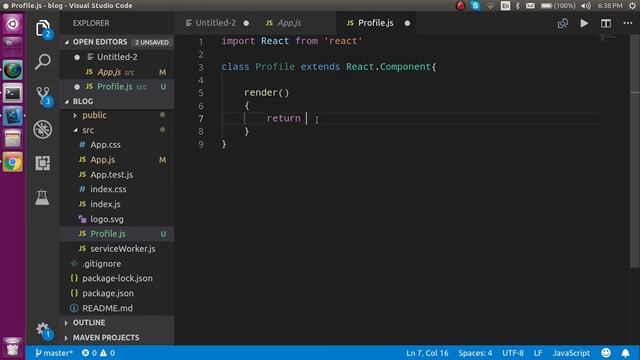Image resolution: width=640 pixels, height=360 pixels.
Task: Open notifications bell in status bar
Action: coord(625,353)
